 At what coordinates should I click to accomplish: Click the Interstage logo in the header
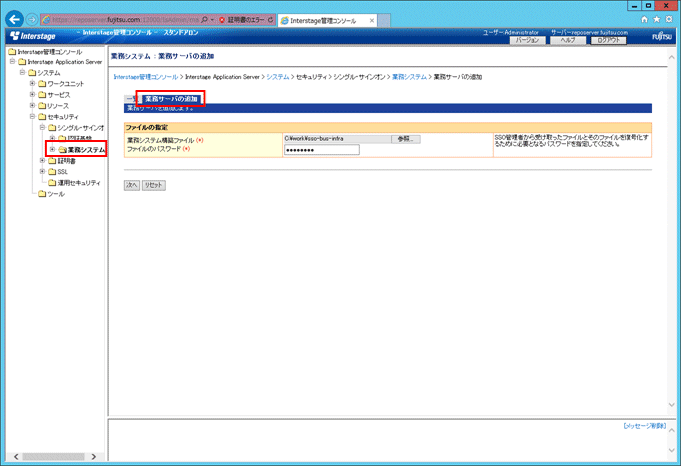coord(33,36)
